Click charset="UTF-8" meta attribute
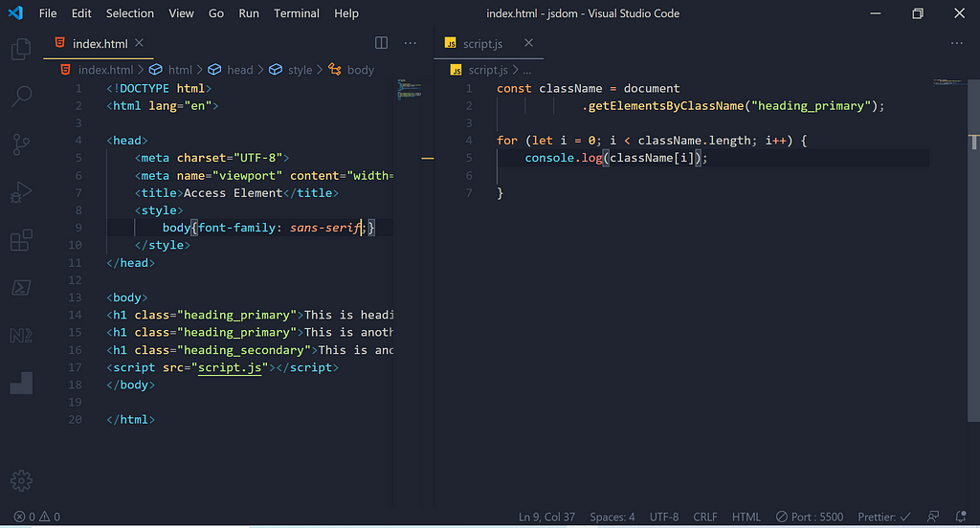This screenshot has width=980, height=528. point(230,158)
